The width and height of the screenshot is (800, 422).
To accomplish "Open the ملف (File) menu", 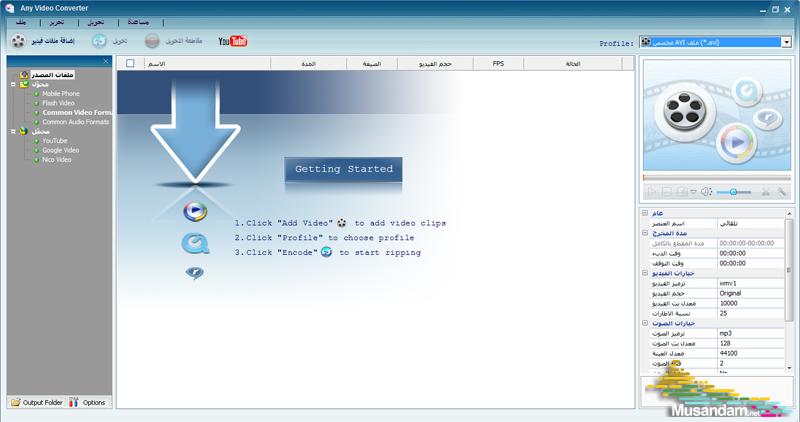I will (x=21, y=22).
